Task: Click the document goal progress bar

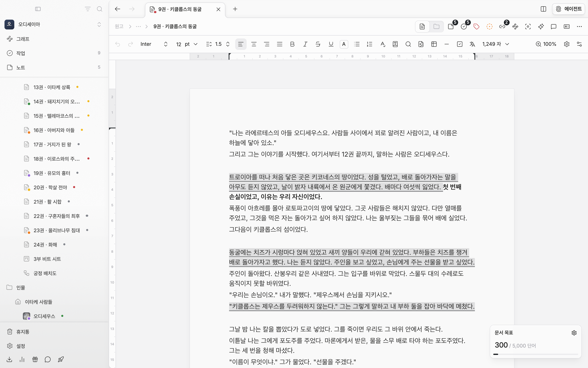Action: click(536, 354)
